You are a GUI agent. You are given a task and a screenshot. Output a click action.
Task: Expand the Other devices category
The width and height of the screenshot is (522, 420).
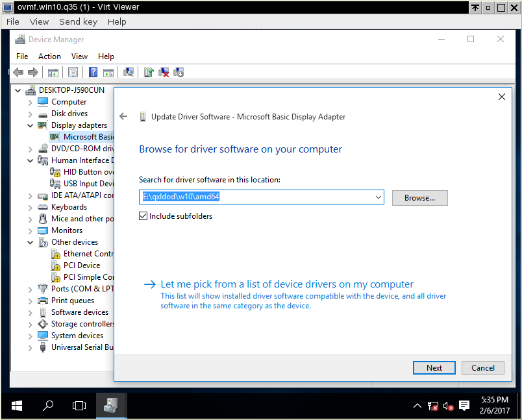pyautogui.click(x=30, y=241)
